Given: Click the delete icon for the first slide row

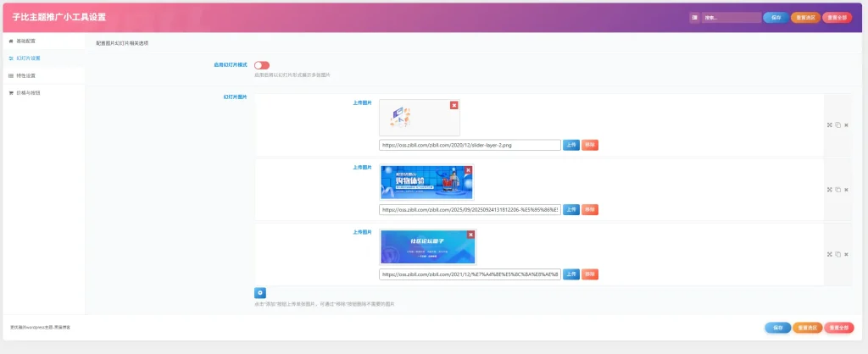Looking at the screenshot, I should click(846, 125).
